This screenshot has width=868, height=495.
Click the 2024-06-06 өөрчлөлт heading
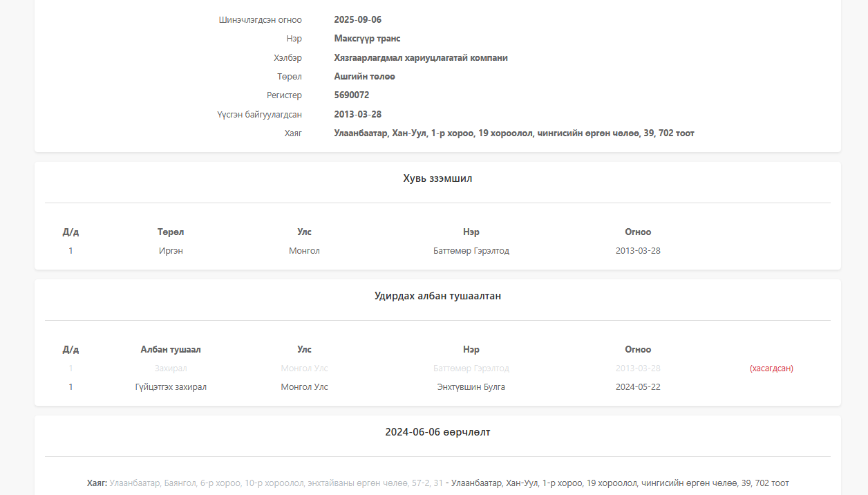(x=437, y=432)
